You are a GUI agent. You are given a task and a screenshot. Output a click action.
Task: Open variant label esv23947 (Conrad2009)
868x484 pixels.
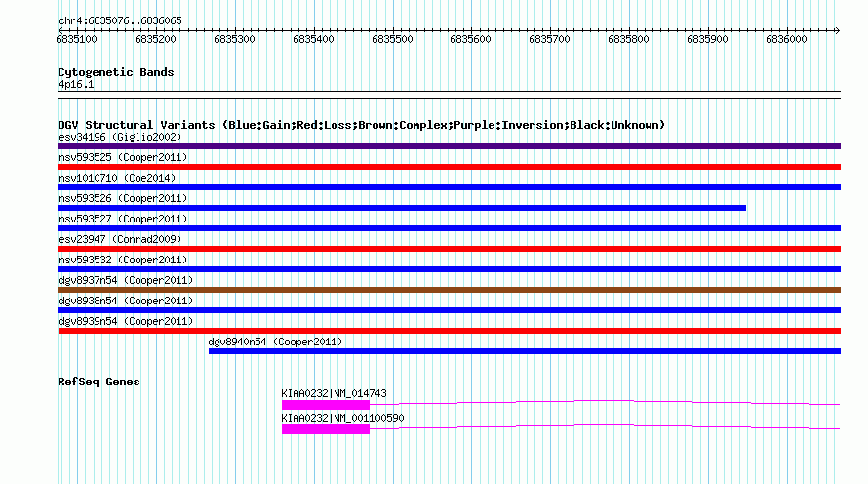(x=120, y=240)
